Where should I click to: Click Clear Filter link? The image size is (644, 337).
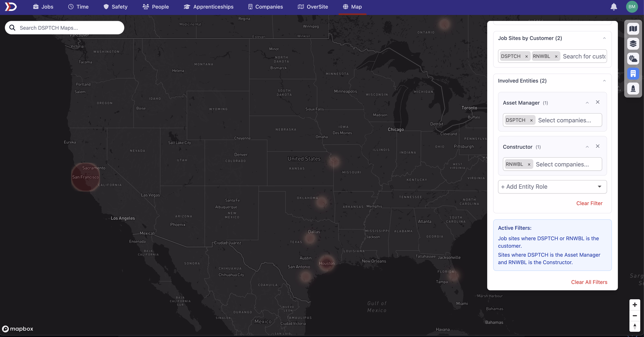589,203
